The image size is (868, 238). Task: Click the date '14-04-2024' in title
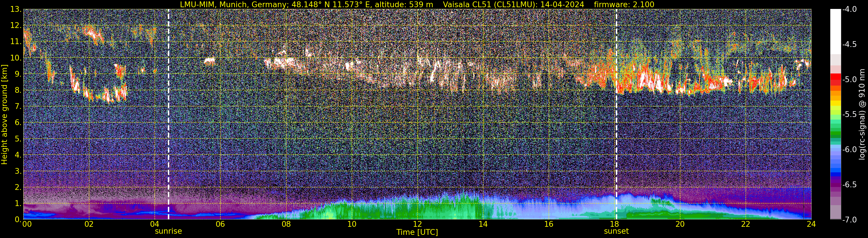click(x=562, y=4)
